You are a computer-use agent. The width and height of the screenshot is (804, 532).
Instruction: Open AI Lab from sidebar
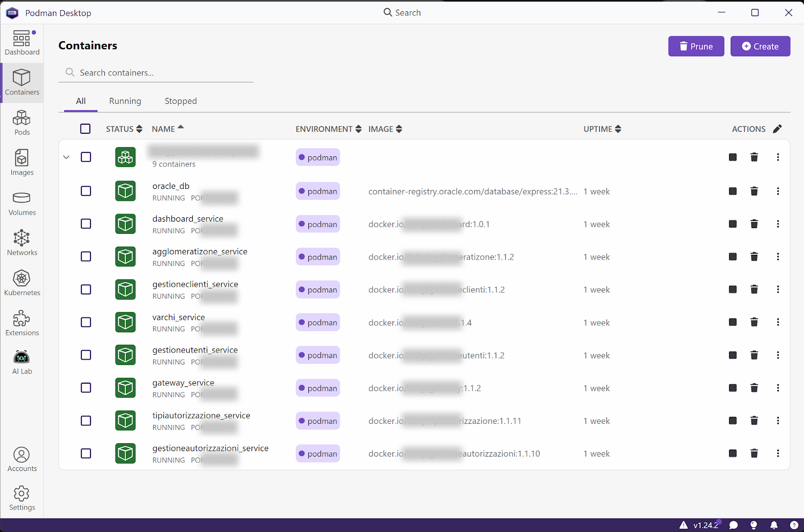pyautogui.click(x=22, y=362)
